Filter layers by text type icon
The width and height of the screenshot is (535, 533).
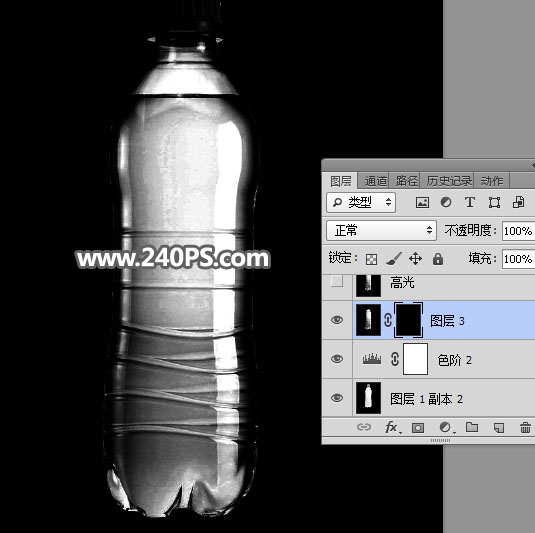[470, 202]
